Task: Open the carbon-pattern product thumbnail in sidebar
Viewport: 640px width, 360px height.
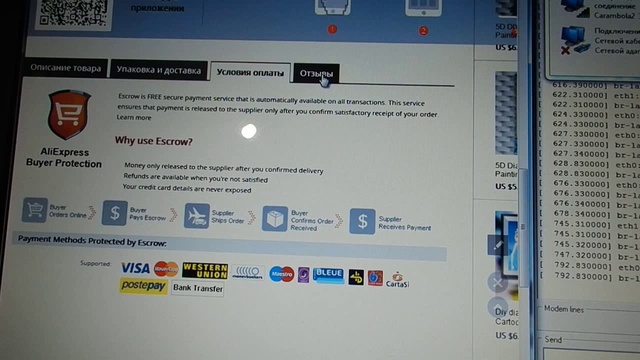Action: pyautogui.click(x=506, y=113)
